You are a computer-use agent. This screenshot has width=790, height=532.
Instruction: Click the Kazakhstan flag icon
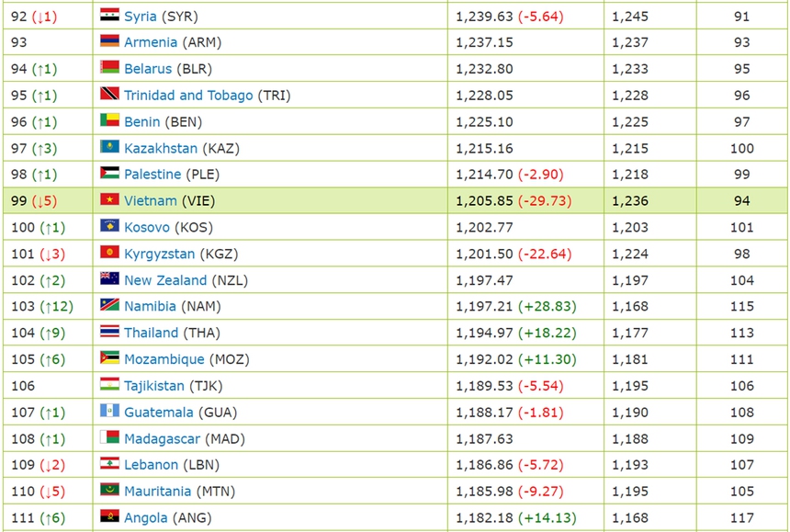[109, 148]
